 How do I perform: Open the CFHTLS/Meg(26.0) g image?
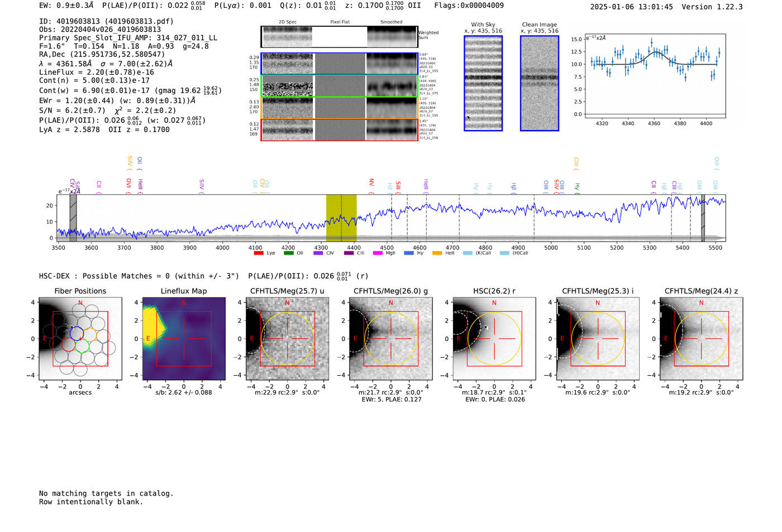click(x=391, y=339)
